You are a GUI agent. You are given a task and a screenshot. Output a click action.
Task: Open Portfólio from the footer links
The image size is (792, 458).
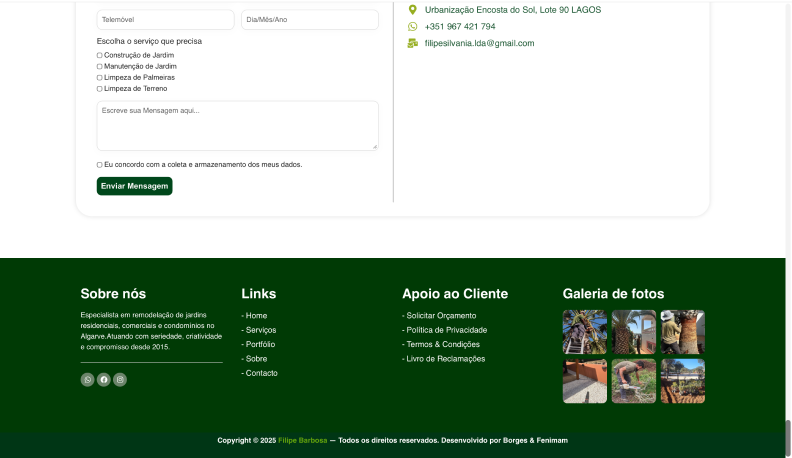[x=260, y=344]
